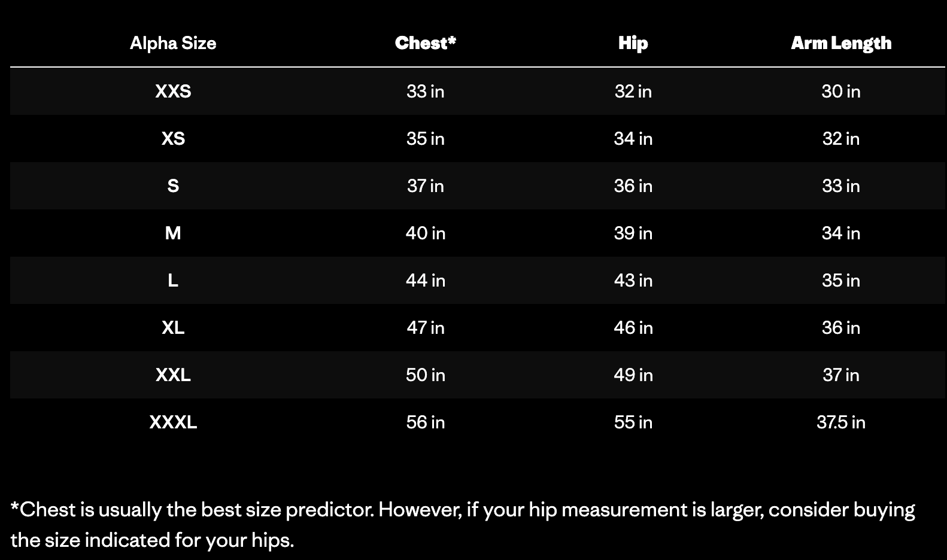Select the S size row label

click(x=173, y=185)
